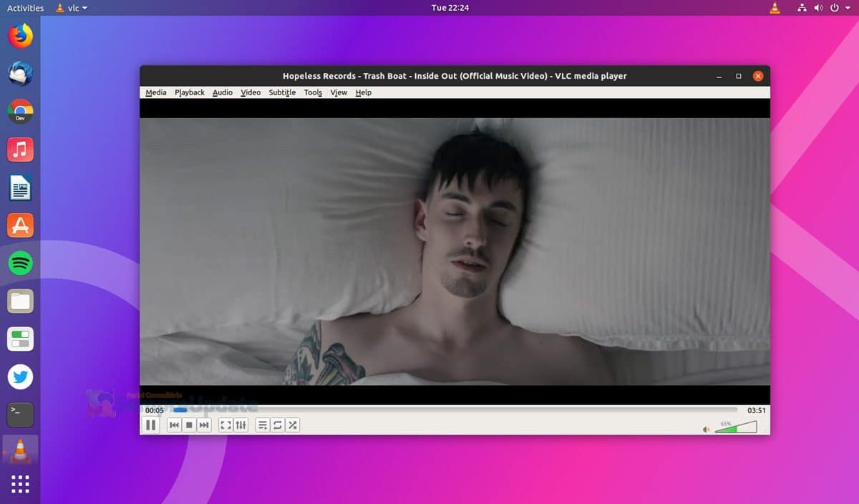Adjust the VLC volume slider
The image size is (859, 504).
click(736, 427)
